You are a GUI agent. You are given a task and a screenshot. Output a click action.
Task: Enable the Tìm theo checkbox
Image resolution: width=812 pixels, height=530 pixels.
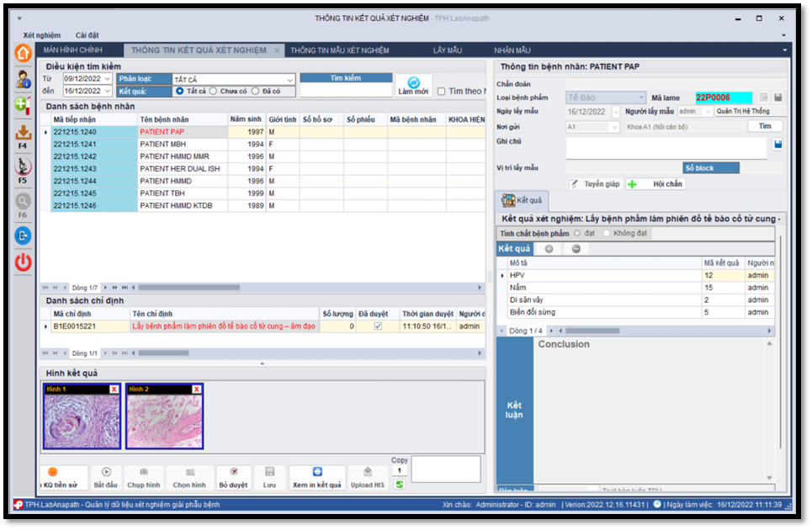click(442, 92)
